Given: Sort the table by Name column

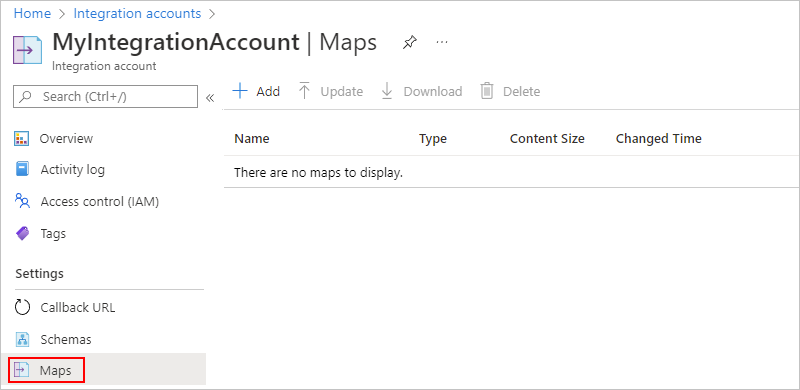Looking at the screenshot, I should click(x=252, y=138).
